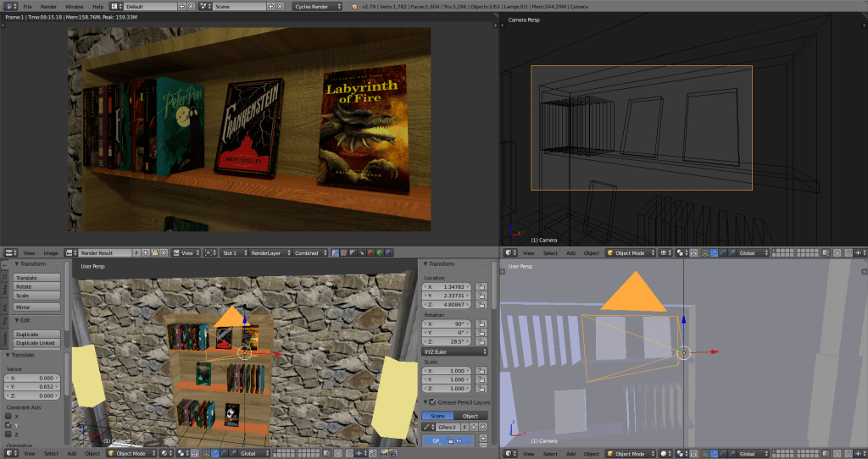Expand the XYZ Euler rotation mode dropdown

pos(454,351)
